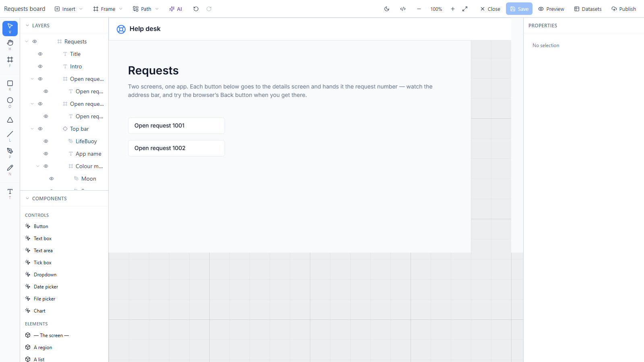Open the Datasets panel

[588, 9]
